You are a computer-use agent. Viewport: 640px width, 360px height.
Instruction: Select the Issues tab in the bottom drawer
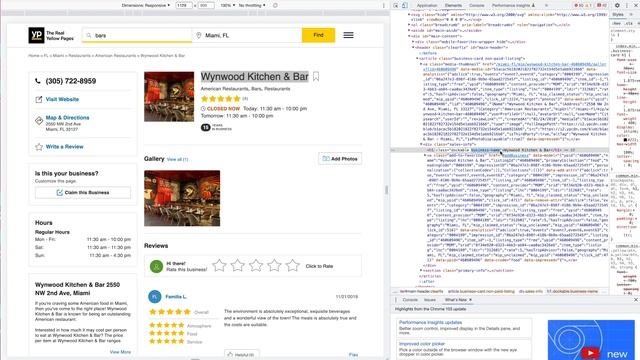(429, 300)
